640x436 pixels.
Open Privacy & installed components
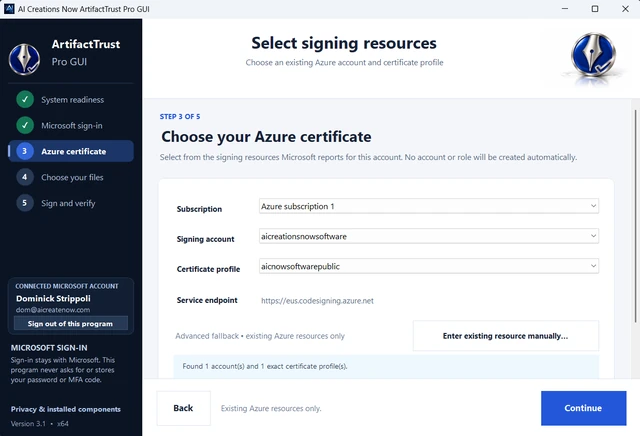point(66,409)
